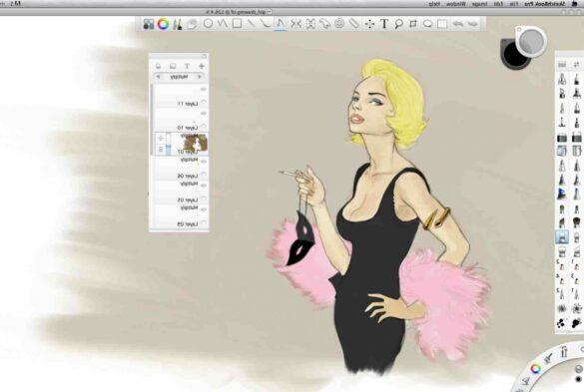Image resolution: width=584 pixels, height=392 pixels.
Task: Enable the ellipse guide tool in toolbar
Action: [x=339, y=24]
